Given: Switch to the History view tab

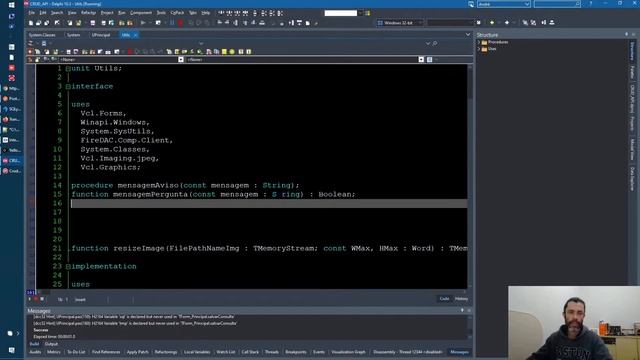Looking at the screenshot, I should 461,299.
